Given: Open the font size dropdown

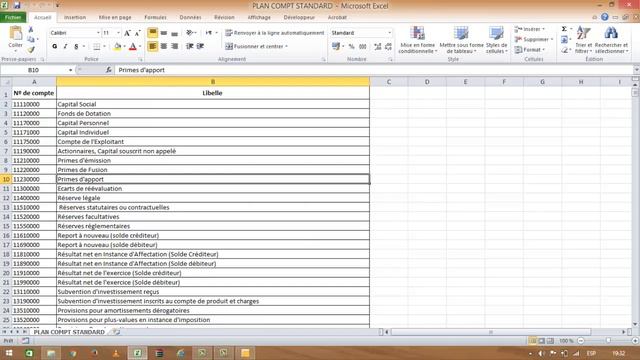Looking at the screenshot, I should (x=118, y=33).
